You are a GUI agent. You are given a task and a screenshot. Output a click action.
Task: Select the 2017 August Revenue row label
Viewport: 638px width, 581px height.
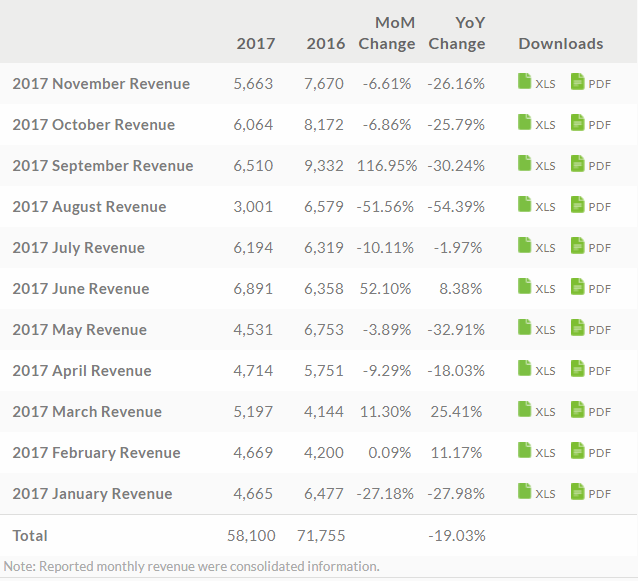click(x=89, y=207)
